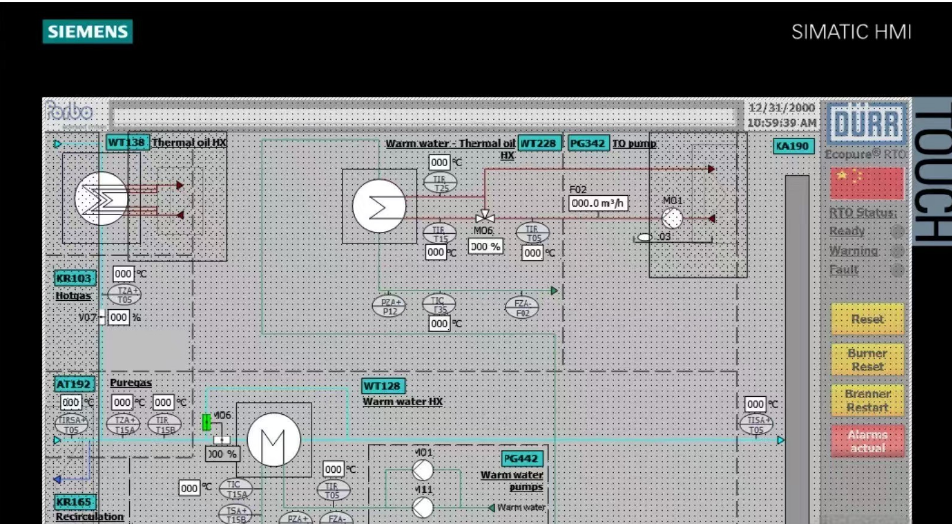Click the Hotgas temperature field beside KR103
The height and width of the screenshot is (524, 952).
tap(123, 273)
